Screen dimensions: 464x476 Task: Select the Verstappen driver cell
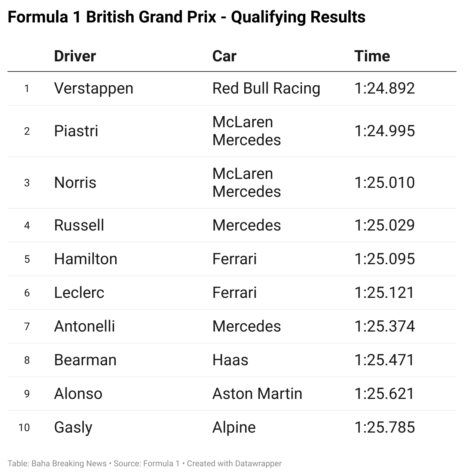click(x=94, y=88)
